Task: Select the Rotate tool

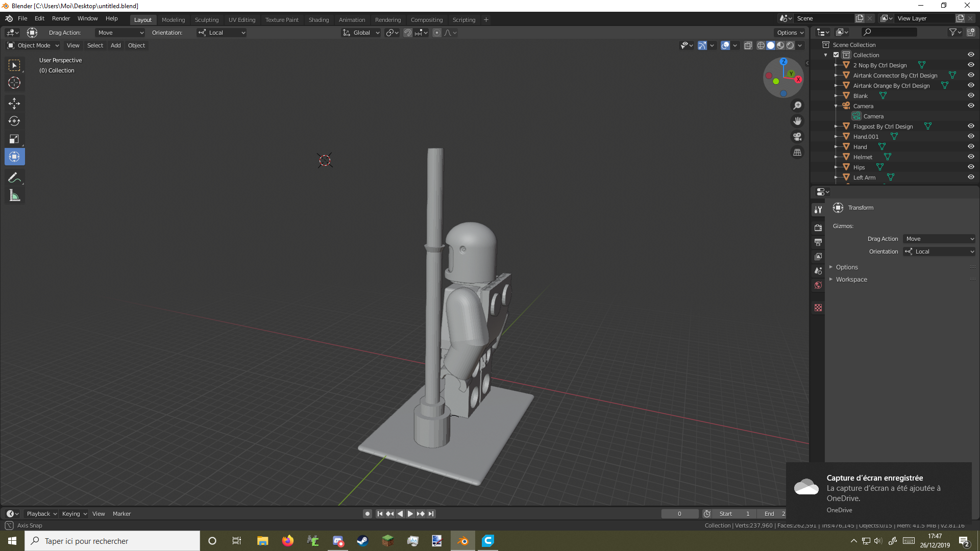Action: (14, 121)
